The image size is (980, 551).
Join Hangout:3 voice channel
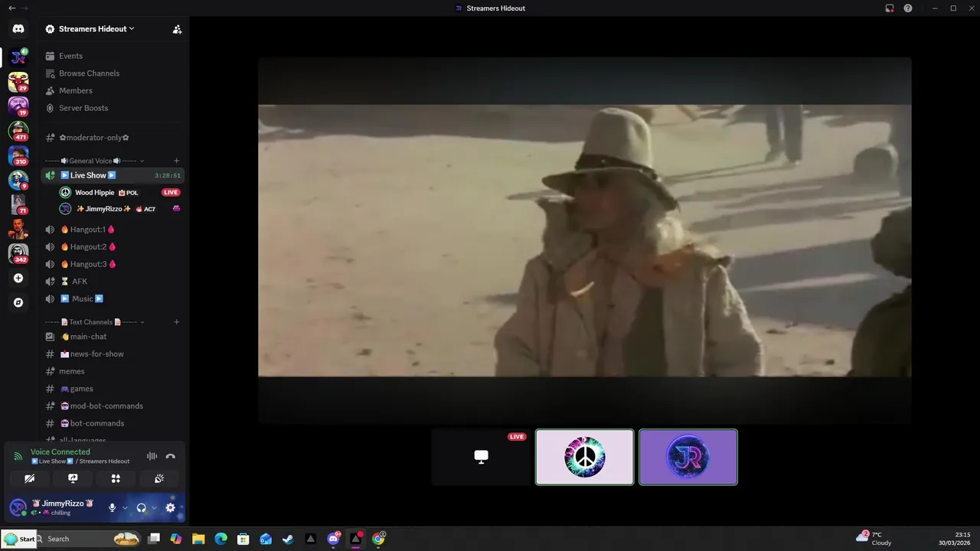pyautogui.click(x=113, y=264)
